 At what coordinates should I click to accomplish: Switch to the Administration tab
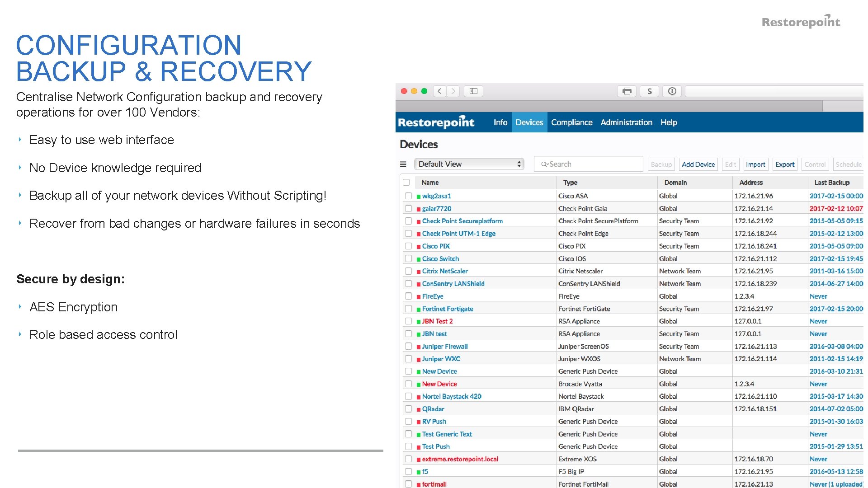click(x=626, y=122)
